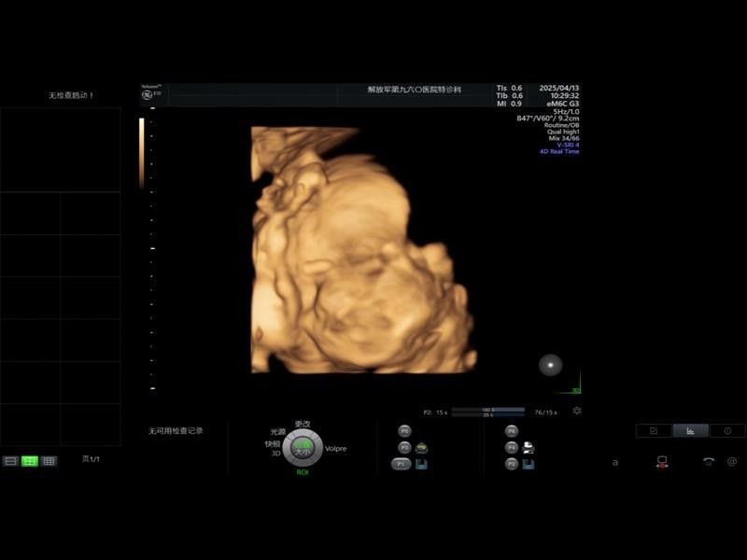Select Volpre on the trackball dial
This screenshot has width=747, height=560.
[x=336, y=449]
